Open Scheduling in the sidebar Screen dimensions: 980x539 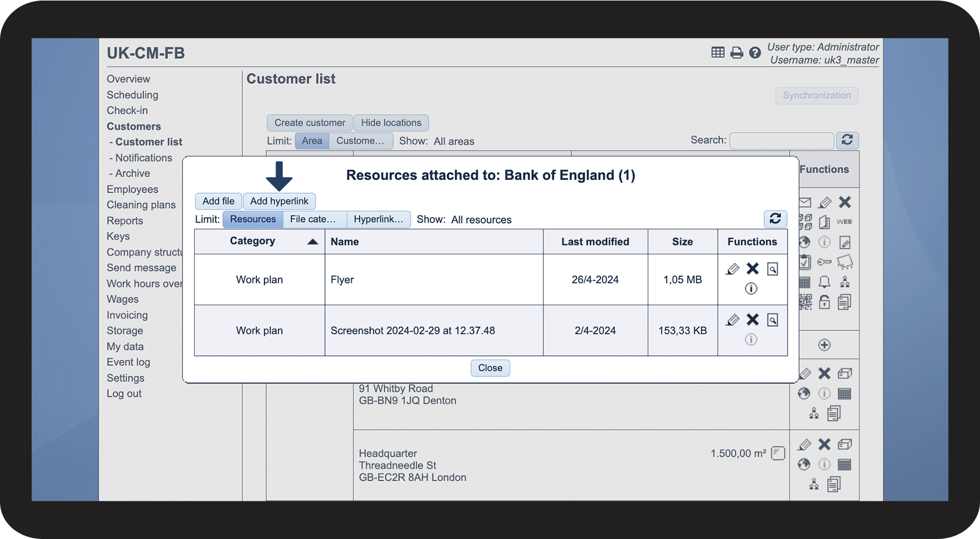132,95
